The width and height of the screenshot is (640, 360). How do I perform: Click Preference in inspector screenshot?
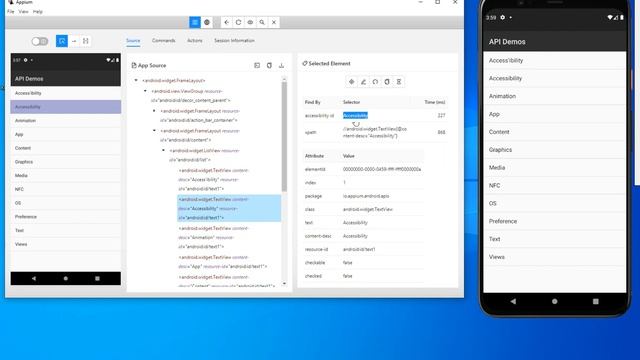coord(66,217)
